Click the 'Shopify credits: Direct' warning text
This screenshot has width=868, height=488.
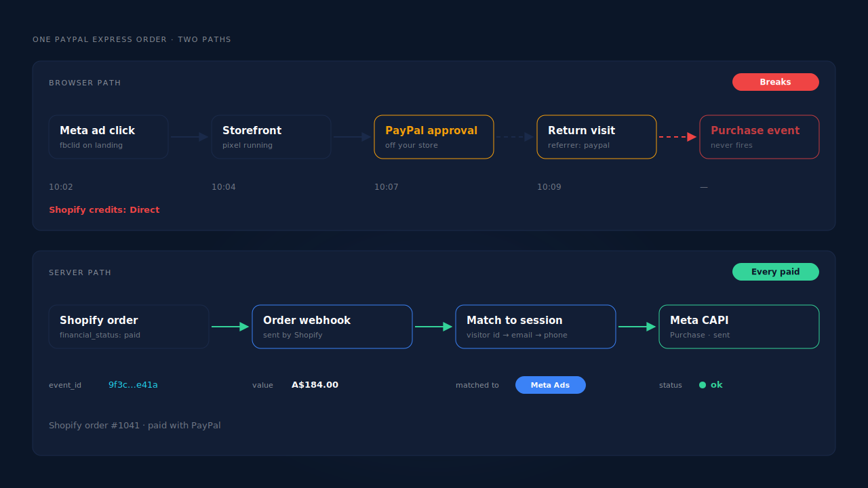pyautogui.click(x=104, y=210)
